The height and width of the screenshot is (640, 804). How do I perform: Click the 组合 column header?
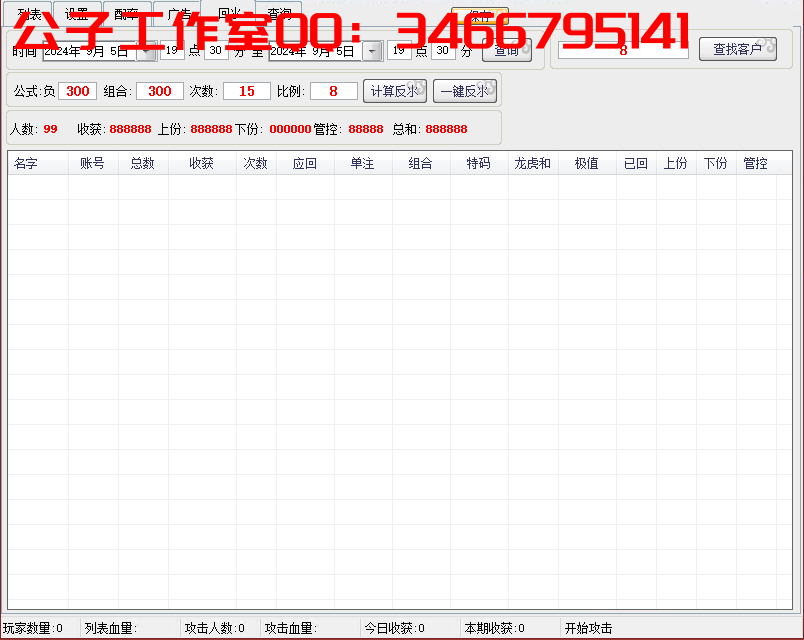421,164
